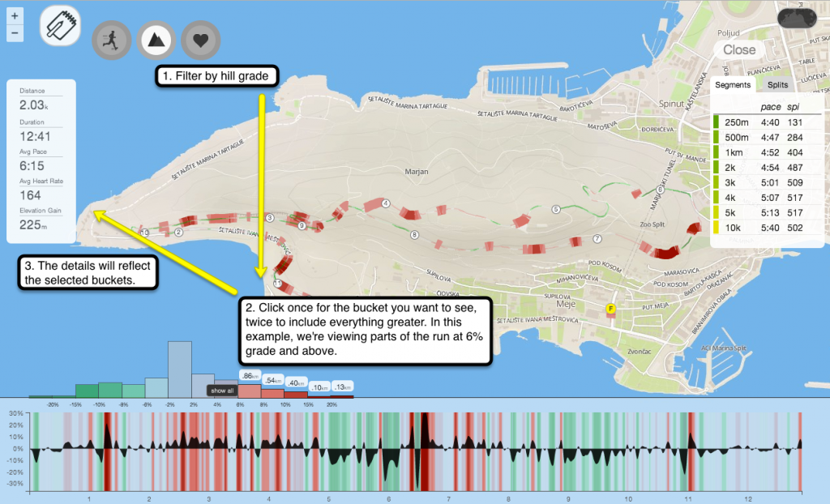The width and height of the screenshot is (830, 504).
Task: Select the 2k segment row
Action: coord(766,168)
